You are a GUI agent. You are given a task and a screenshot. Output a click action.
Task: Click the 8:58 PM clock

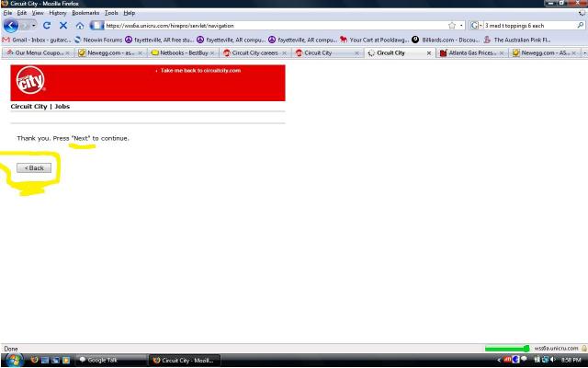[571, 360]
